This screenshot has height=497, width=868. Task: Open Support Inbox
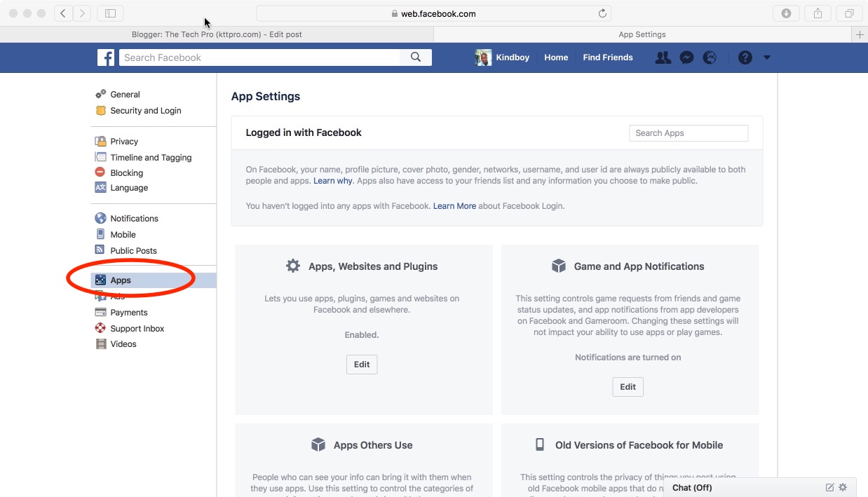tap(137, 328)
